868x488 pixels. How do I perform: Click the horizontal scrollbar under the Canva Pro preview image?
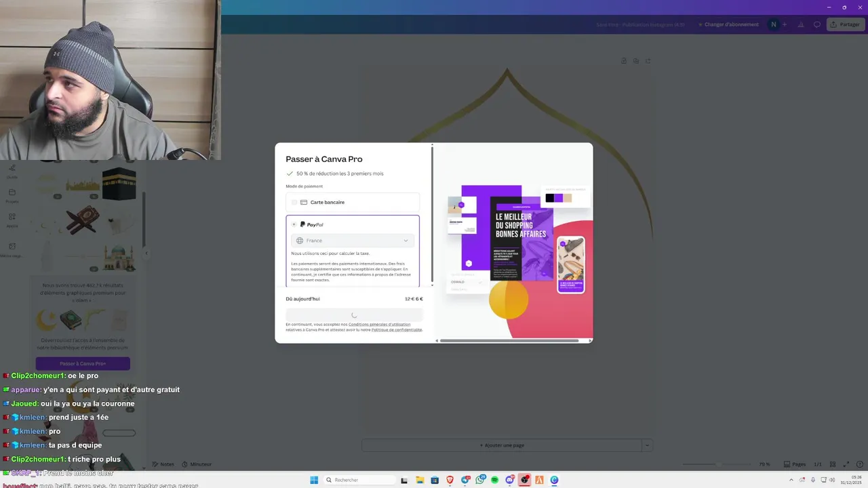509,340
